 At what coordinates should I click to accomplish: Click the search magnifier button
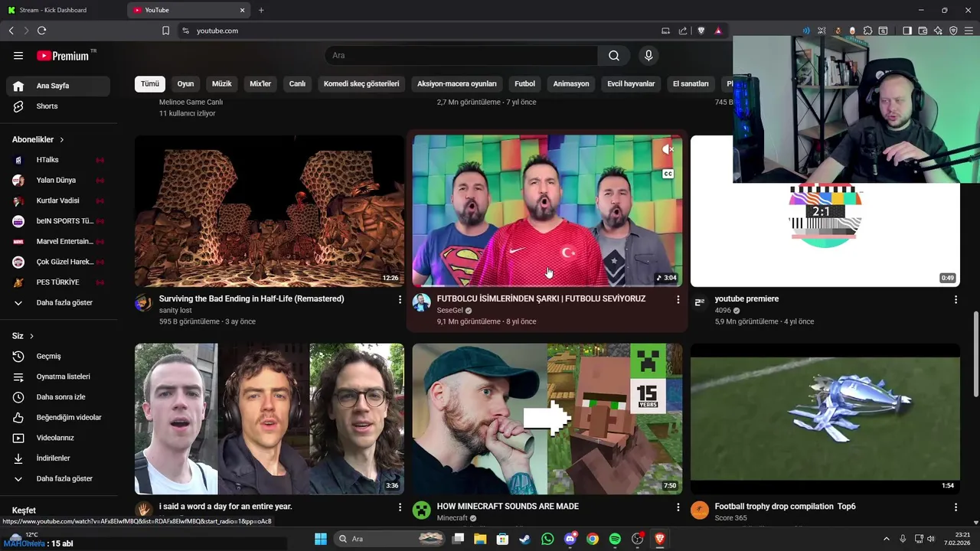click(614, 56)
